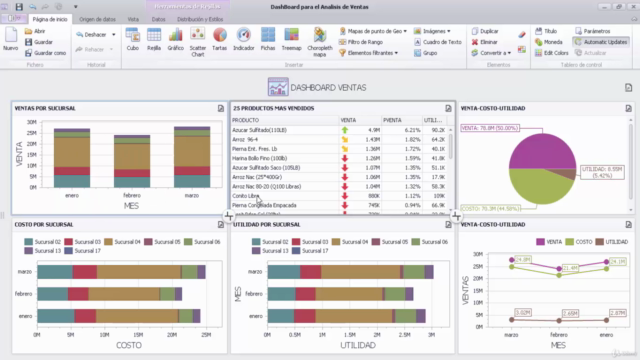The height and width of the screenshot is (360, 640).
Task: Insert a Choropleth mapa item
Action: pyautogui.click(x=320, y=42)
